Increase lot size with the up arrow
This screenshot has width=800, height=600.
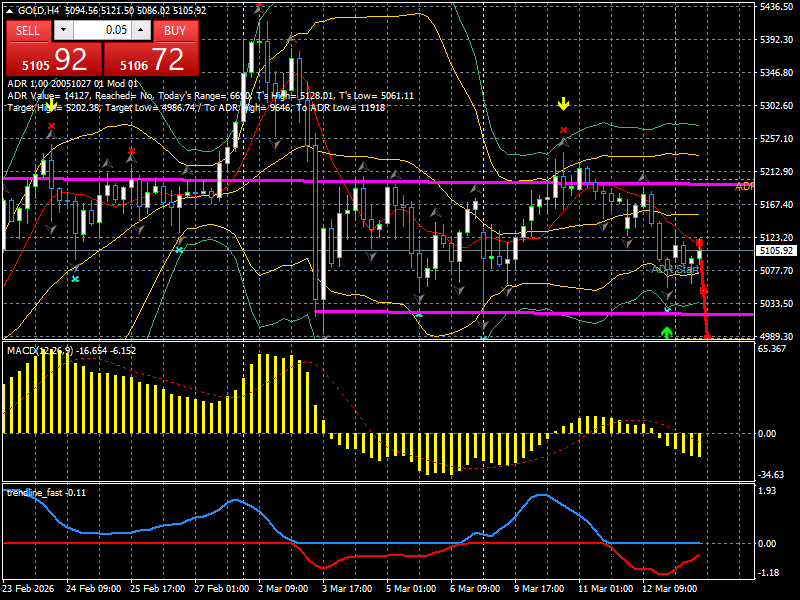tap(141, 30)
